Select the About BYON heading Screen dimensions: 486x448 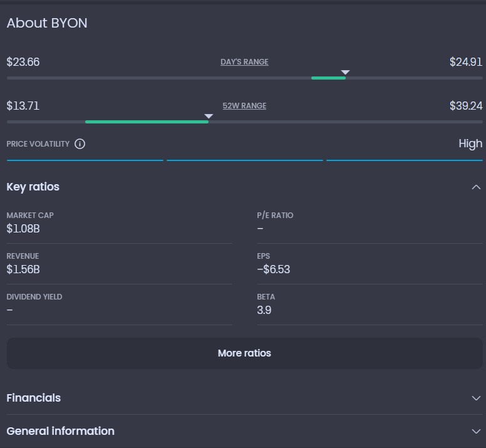[47, 23]
